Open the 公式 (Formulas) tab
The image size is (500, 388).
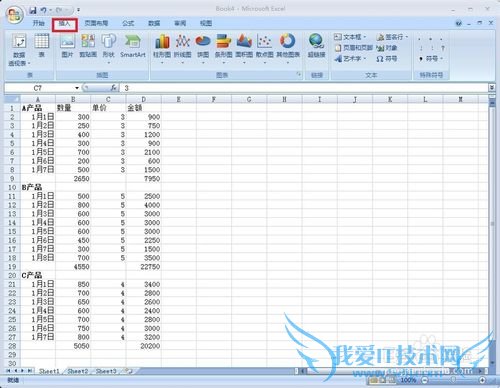pyautogui.click(x=128, y=23)
